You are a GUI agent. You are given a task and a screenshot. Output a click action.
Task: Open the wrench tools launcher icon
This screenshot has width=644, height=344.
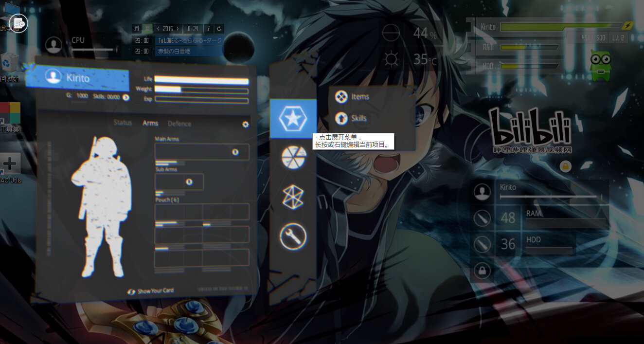click(293, 237)
